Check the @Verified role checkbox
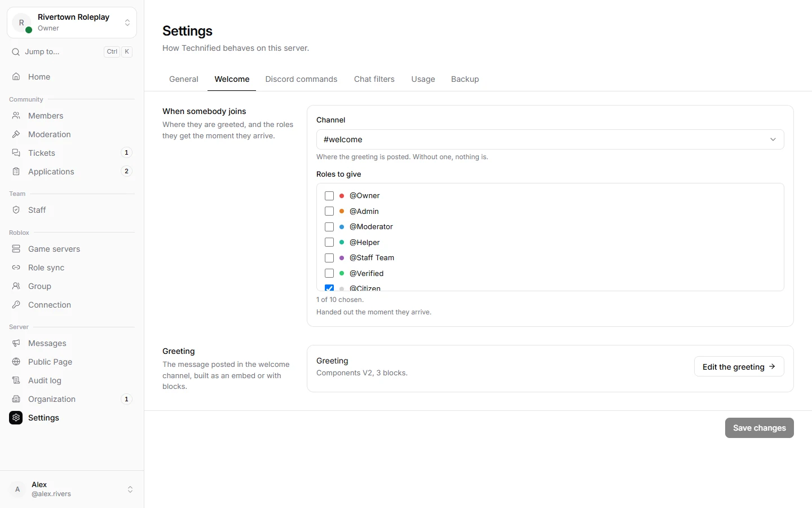 (x=329, y=273)
